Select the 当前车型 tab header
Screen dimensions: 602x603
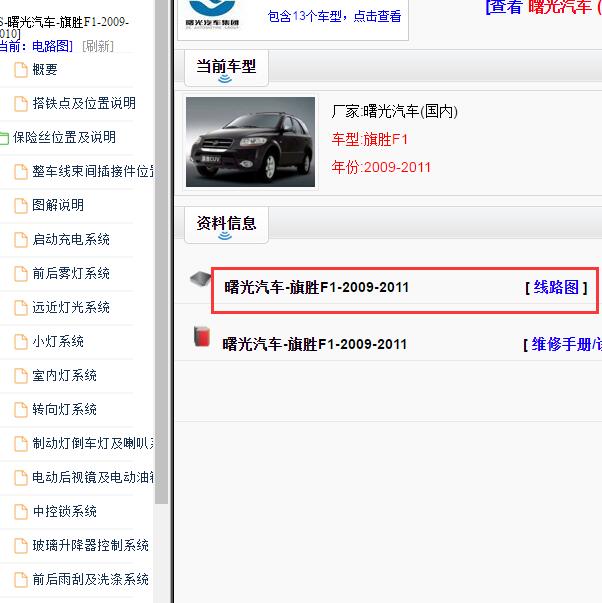226,68
